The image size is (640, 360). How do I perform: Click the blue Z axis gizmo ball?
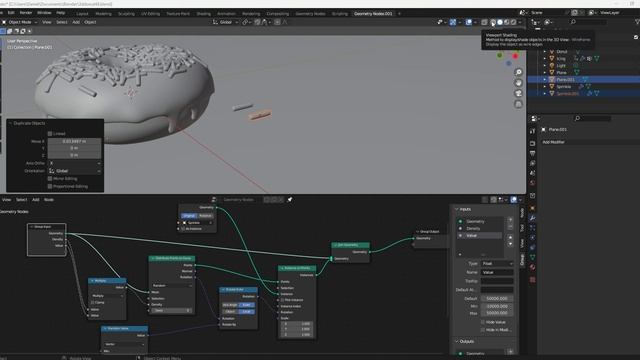coord(508,63)
